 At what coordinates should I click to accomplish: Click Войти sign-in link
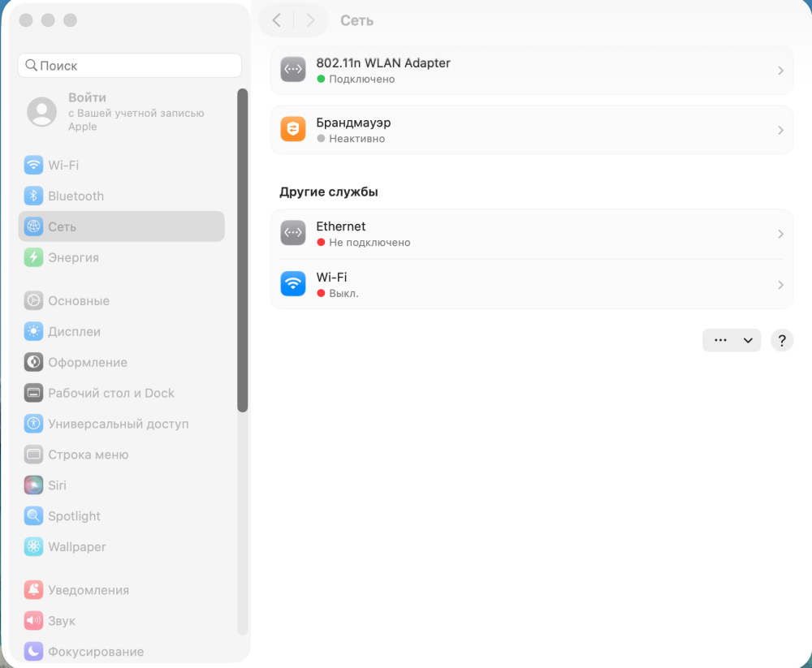pos(87,97)
